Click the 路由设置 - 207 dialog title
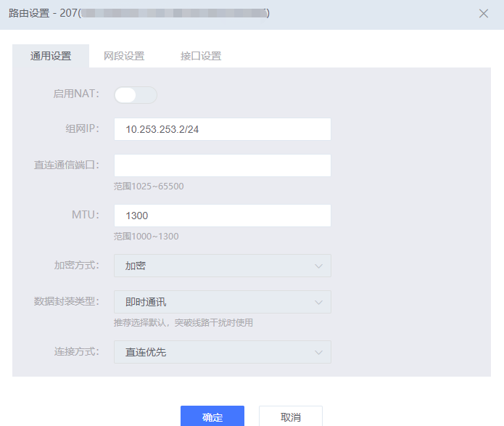 pos(42,13)
